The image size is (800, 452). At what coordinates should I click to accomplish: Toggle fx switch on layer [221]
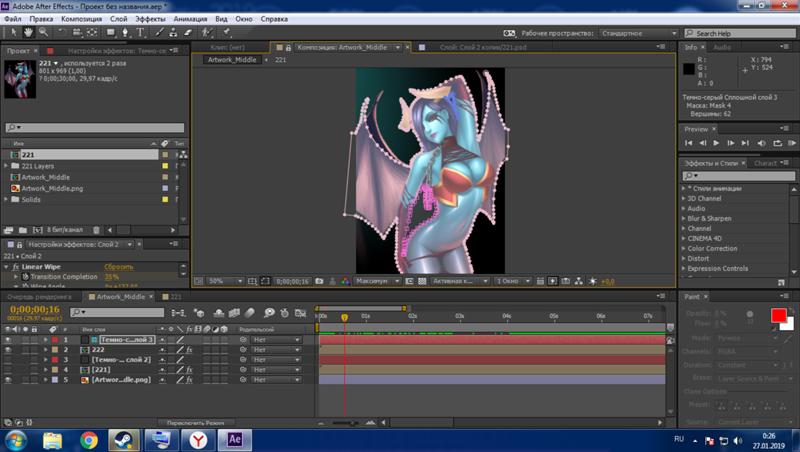(189, 370)
